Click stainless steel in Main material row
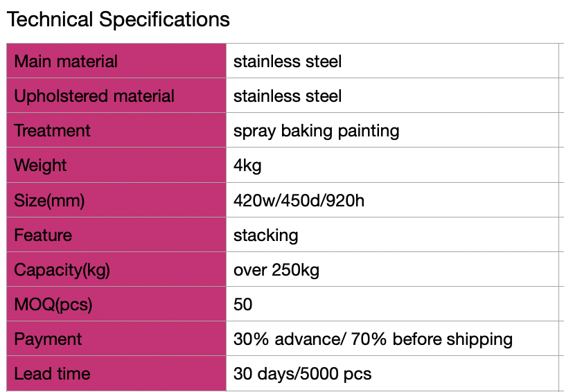 pos(288,62)
